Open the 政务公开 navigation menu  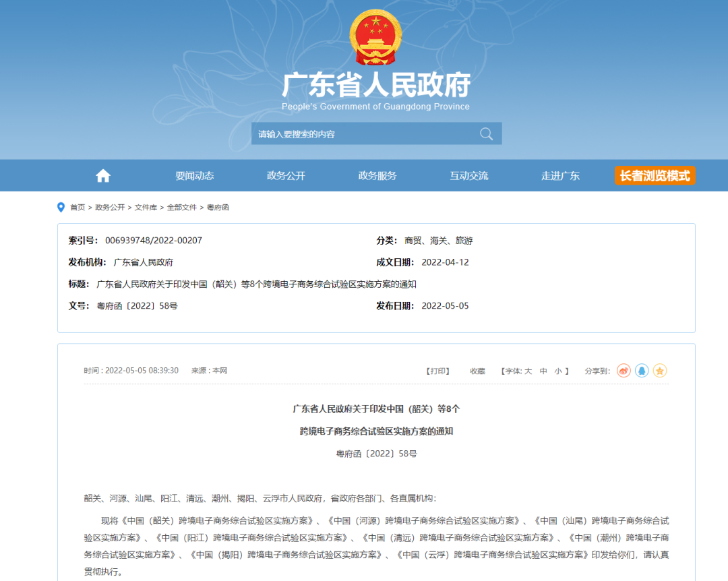coord(286,176)
